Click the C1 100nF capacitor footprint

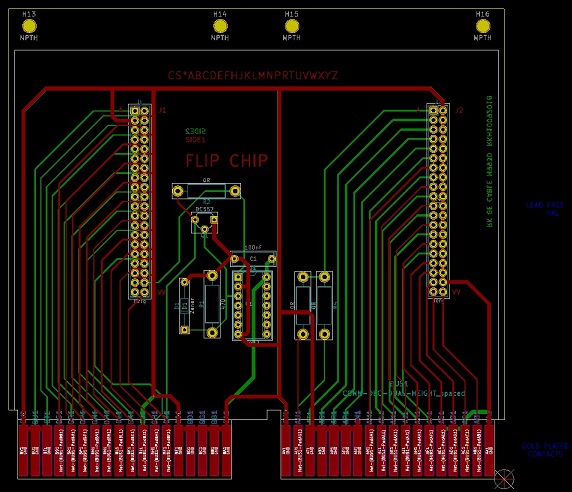[x=253, y=259]
